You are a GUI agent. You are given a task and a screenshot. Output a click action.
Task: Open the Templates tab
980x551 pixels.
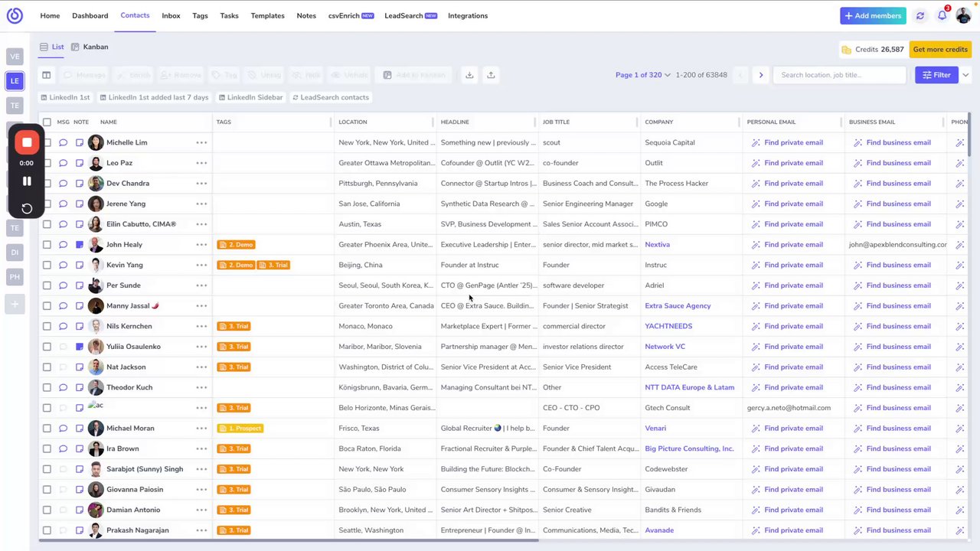point(267,15)
